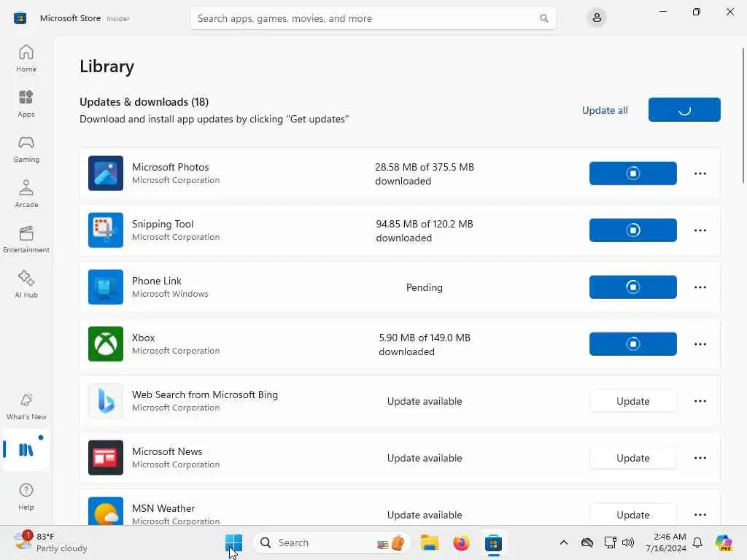Select the Library icon in sidebar
This screenshot has width=747, height=560.
coord(26,449)
